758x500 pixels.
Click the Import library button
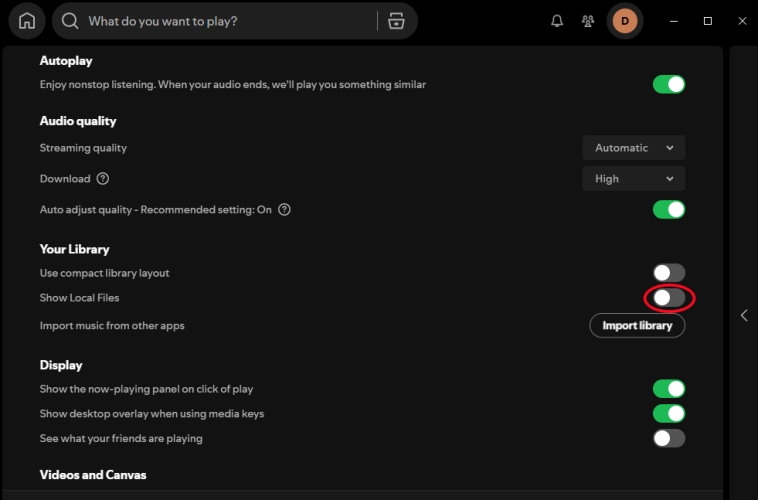click(637, 325)
